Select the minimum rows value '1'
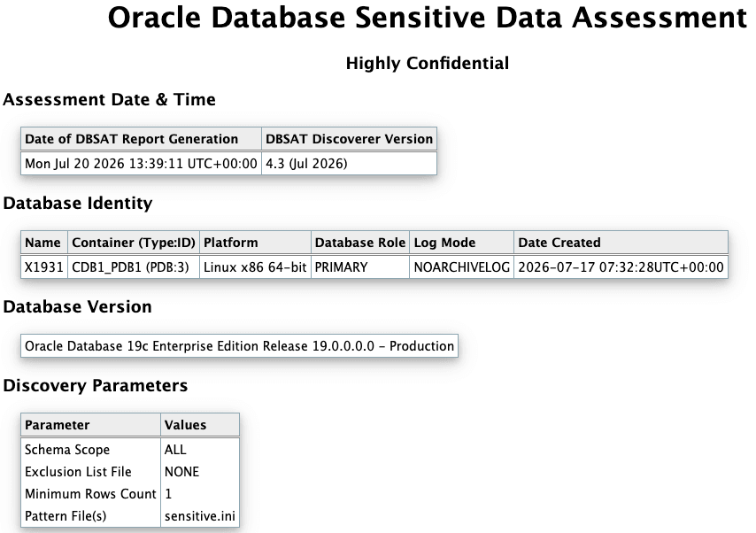The height and width of the screenshot is (533, 756). (168, 494)
